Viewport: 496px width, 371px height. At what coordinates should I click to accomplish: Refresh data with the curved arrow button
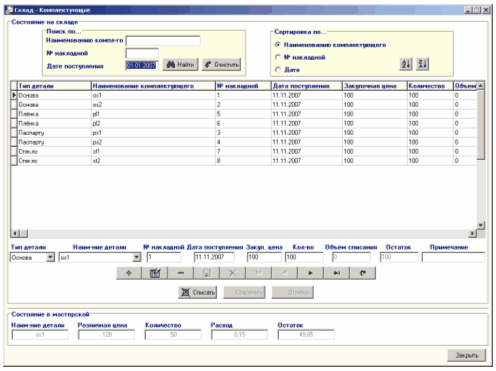363,273
